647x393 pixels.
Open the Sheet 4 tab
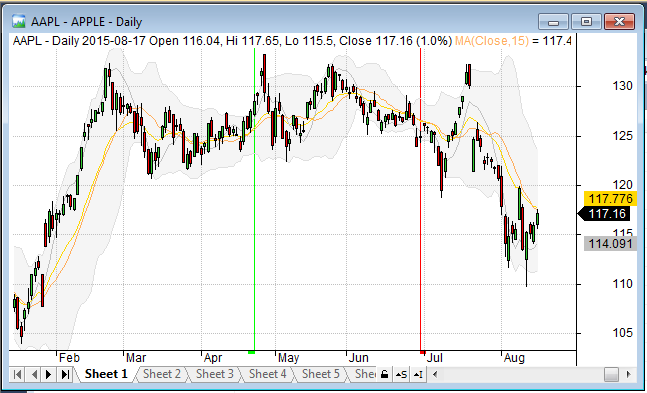coord(267,374)
